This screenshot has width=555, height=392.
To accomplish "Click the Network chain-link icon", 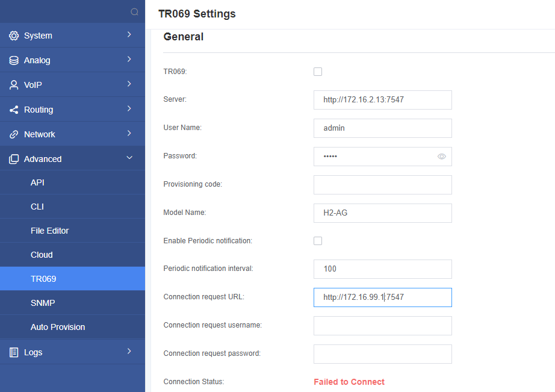I will (14, 134).
